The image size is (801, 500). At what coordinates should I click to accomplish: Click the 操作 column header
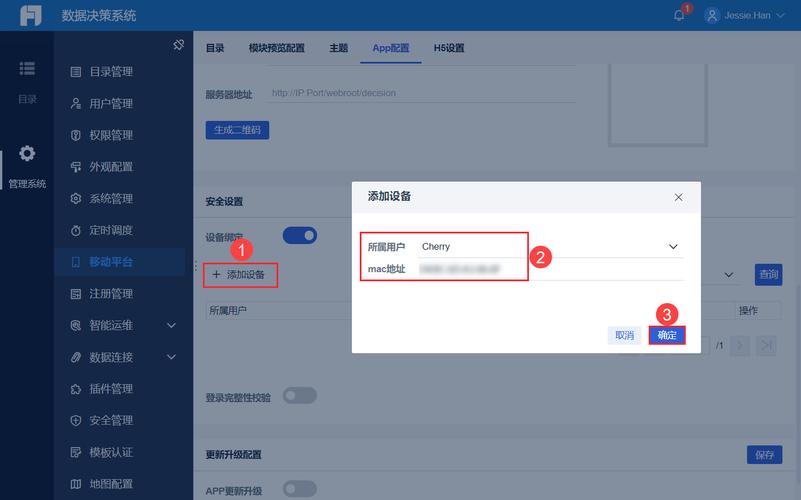748,311
